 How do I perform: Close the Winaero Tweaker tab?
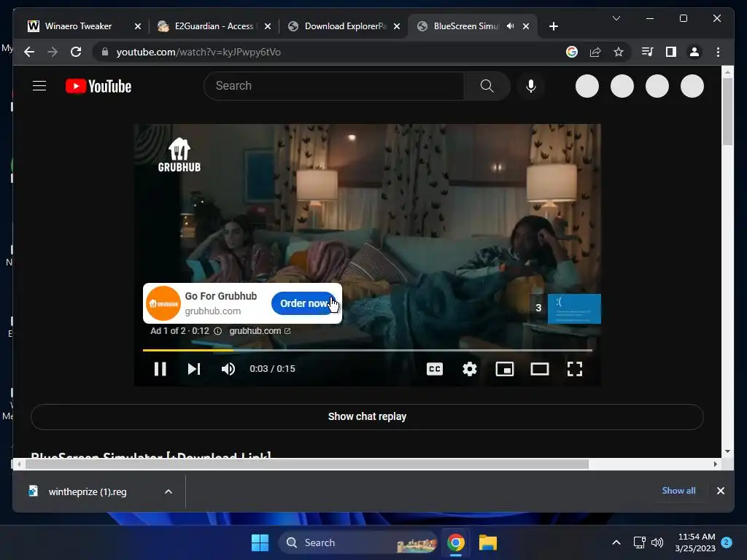[x=138, y=26]
